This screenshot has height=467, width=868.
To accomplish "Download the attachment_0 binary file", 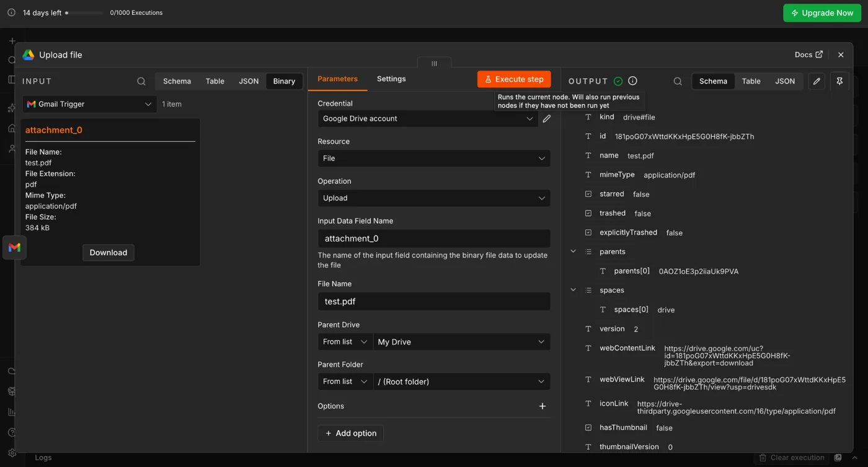I will [x=108, y=252].
